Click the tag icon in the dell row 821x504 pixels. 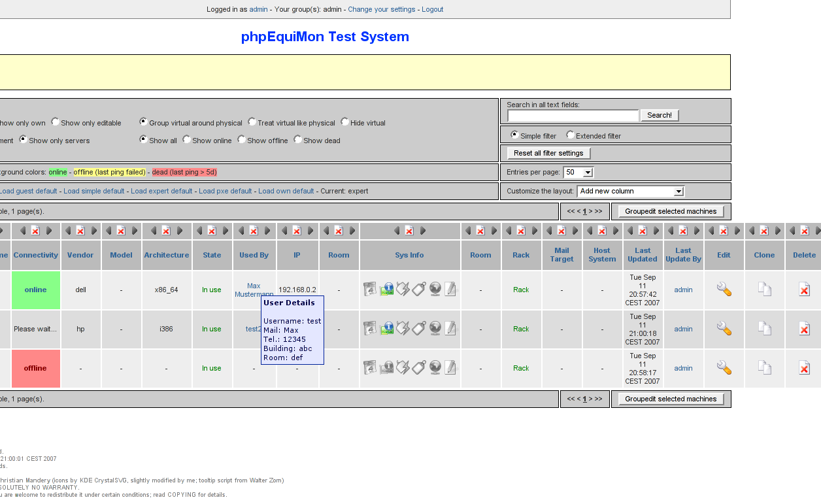419,290
